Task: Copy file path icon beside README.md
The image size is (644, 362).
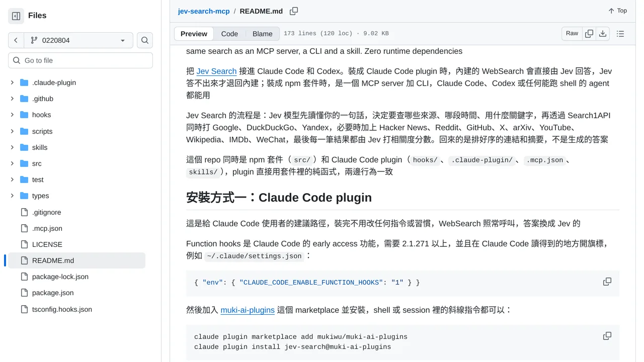Action: 294,11
